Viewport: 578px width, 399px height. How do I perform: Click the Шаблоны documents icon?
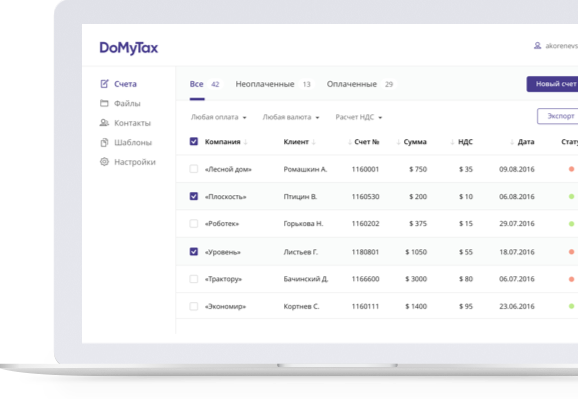pyautogui.click(x=104, y=142)
